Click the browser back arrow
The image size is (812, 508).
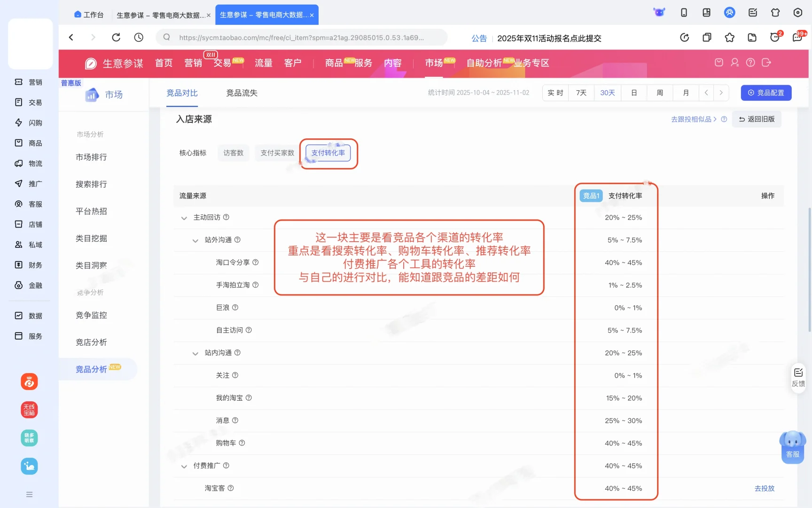71,38
